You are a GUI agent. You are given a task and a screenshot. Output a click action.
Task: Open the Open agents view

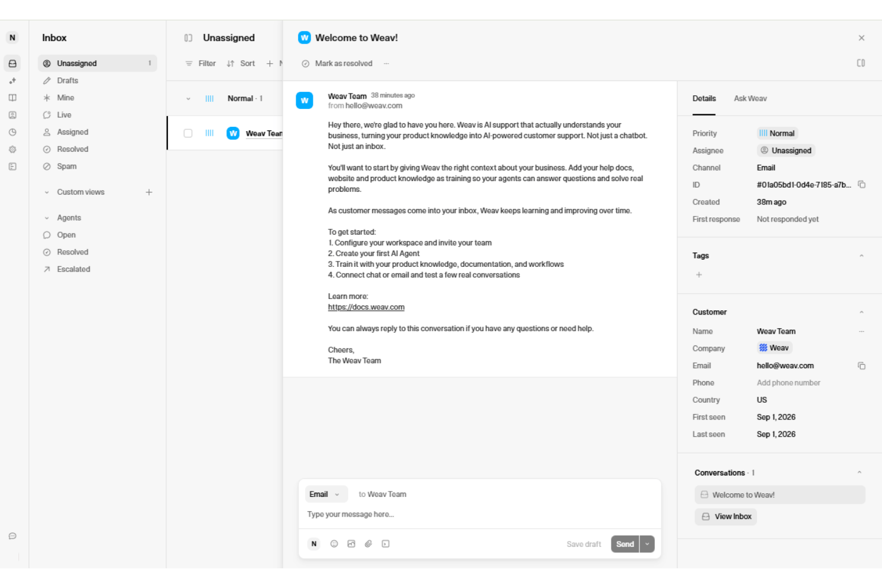(x=98, y=235)
